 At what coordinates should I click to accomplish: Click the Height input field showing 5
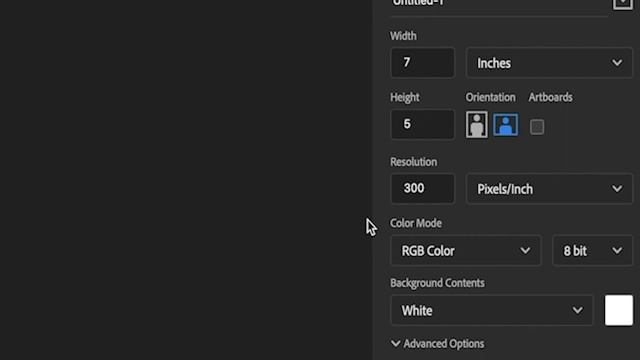(x=422, y=124)
